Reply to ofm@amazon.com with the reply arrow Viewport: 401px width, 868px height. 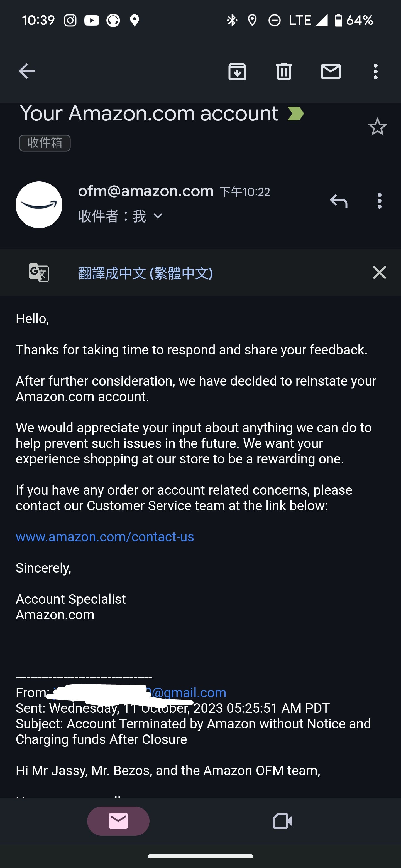[x=339, y=201]
